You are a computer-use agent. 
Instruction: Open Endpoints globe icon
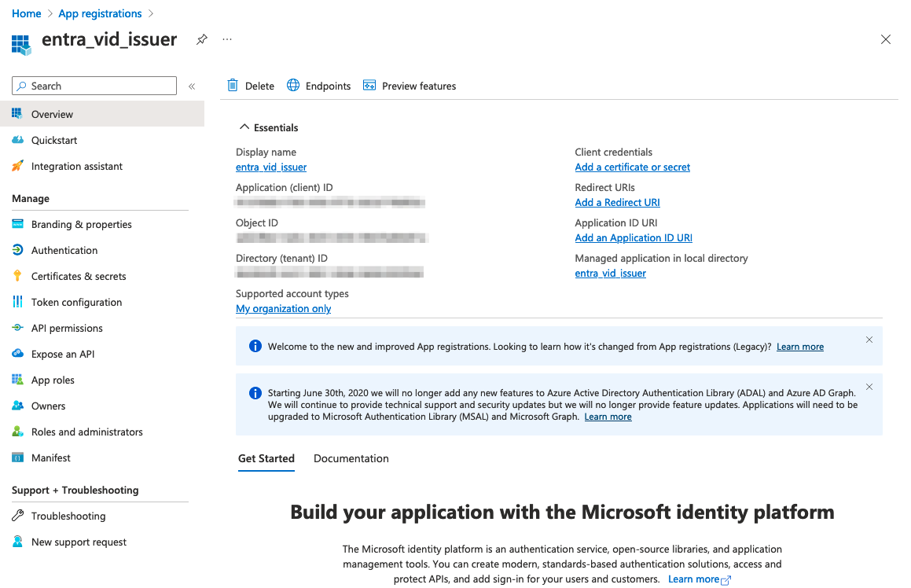pyautogui.click(x=293, y=86)
